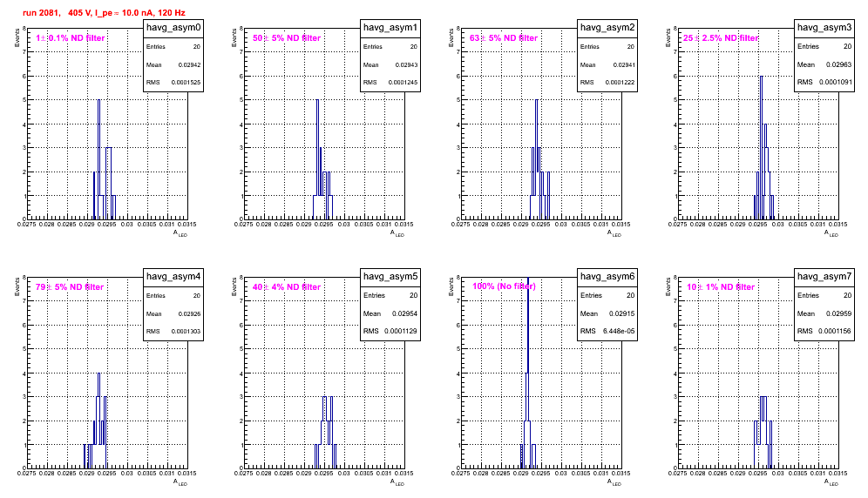Click the RMS value 0.0001091
This screenshot has height=498, width=868.
coord(836,82)
